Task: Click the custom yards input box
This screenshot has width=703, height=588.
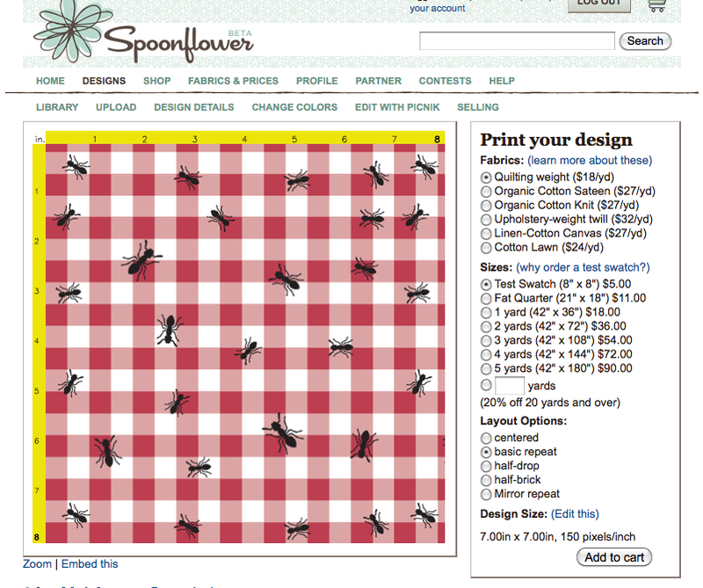Action: [510, 386]
